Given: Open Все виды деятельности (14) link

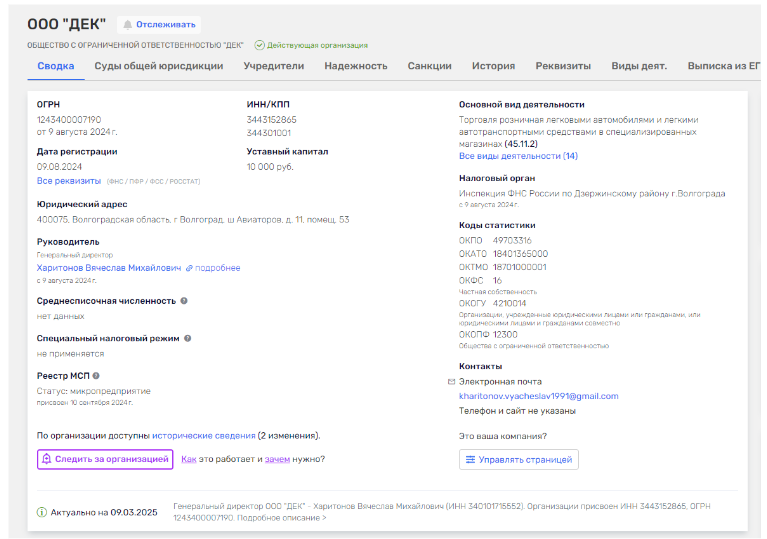Looking at the screenshot, I should pos(519,156).
